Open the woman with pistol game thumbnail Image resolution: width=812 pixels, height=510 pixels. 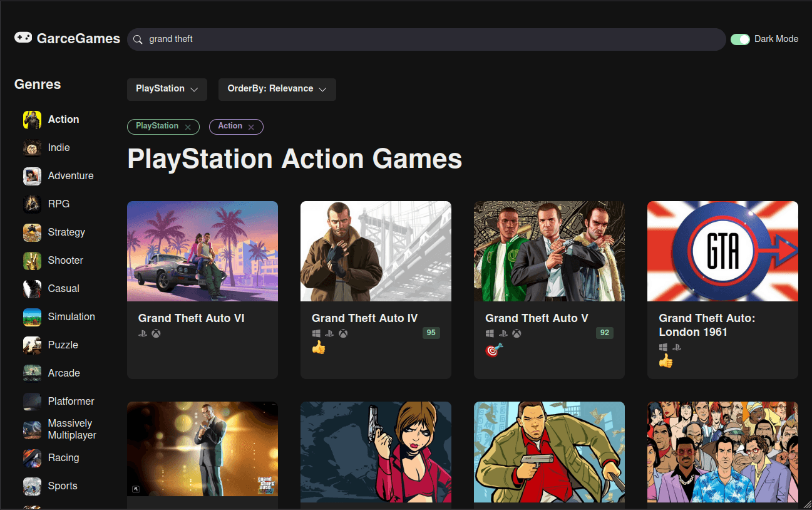pos(376,452)
